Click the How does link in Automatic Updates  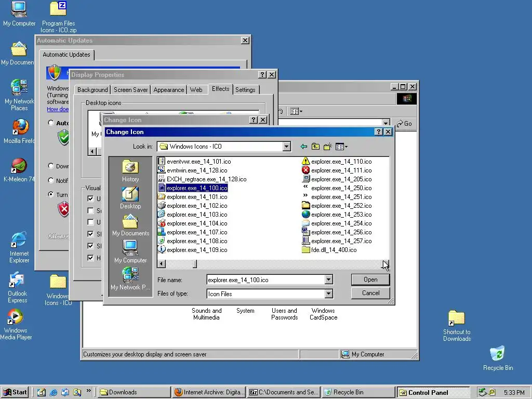pyautogui.click(x=58, y=109)
